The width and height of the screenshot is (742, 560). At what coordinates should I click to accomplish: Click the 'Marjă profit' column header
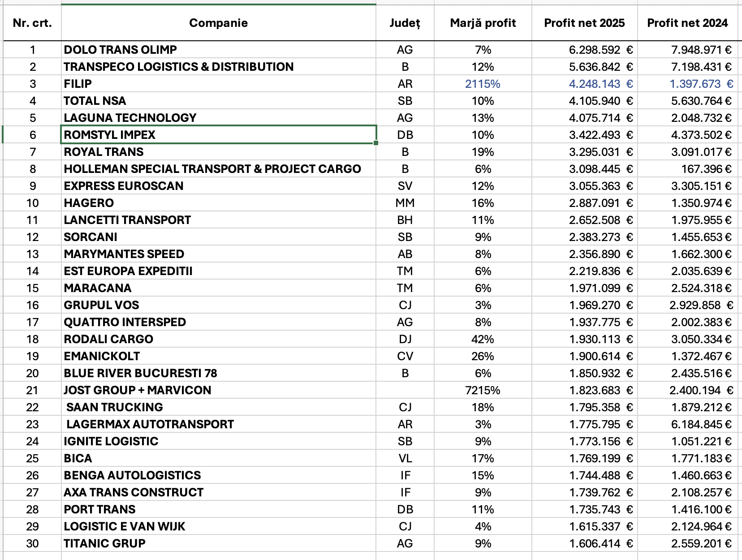coord(483,23)
